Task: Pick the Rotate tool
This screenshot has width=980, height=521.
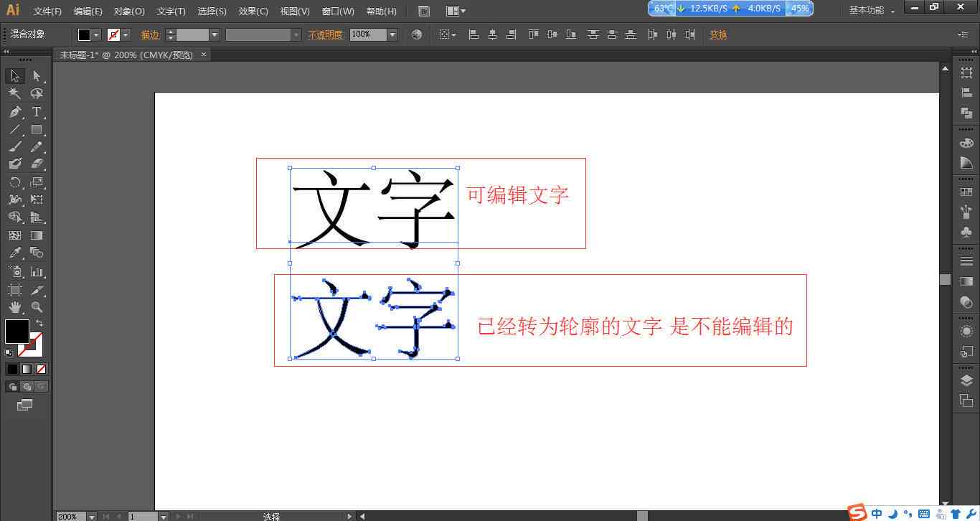Action: point(15,182)
